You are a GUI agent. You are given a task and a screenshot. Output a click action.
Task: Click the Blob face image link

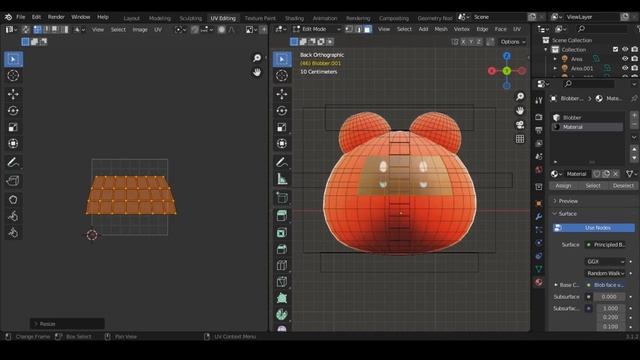(x=606, y=285)
